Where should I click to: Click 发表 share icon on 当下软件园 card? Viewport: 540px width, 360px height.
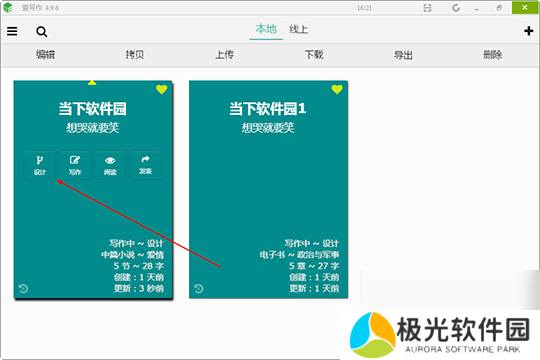(x=145, y=165)
